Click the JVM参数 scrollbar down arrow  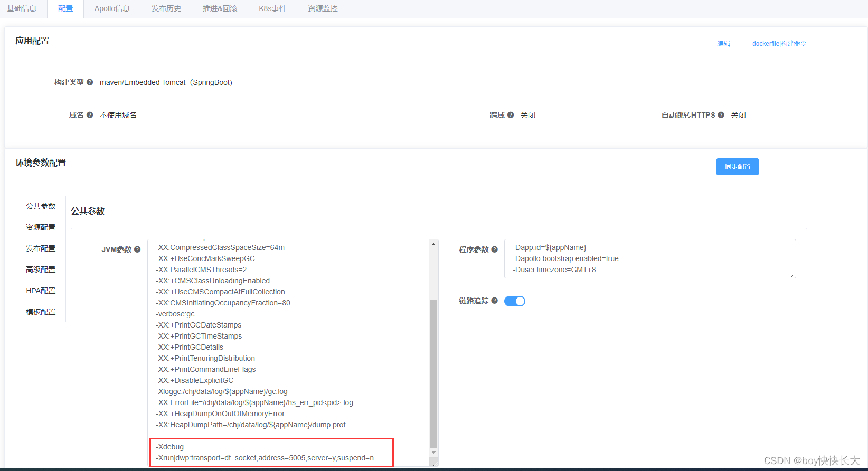pos(434,453)
